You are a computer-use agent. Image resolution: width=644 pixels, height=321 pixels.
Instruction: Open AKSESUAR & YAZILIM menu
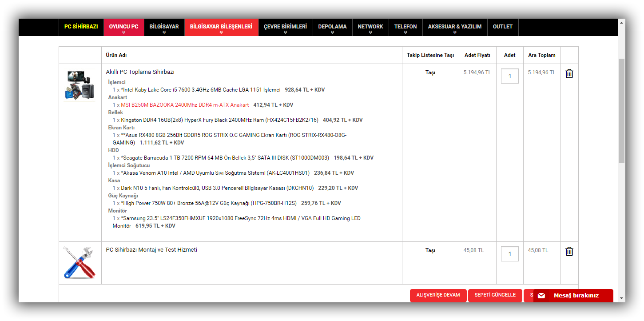coord(455,27)
